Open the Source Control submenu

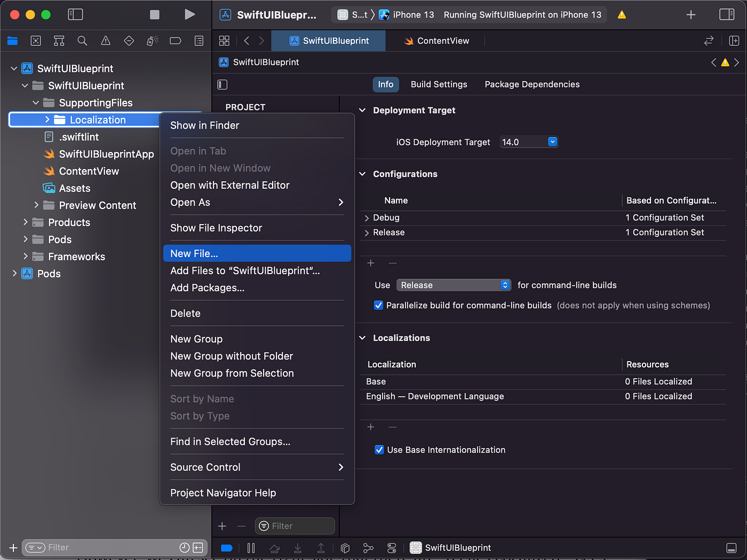click(x=257, y=467)
